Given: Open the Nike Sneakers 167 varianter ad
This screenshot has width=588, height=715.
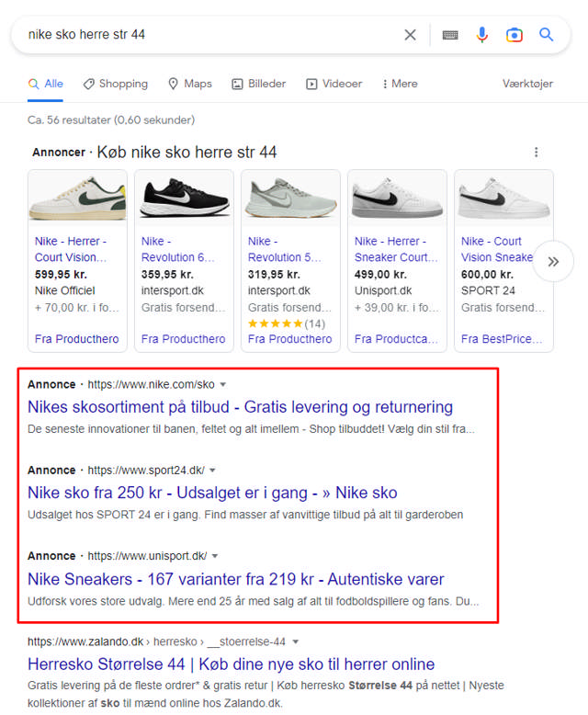Looking at the screenshot, I should pos(235,579).
